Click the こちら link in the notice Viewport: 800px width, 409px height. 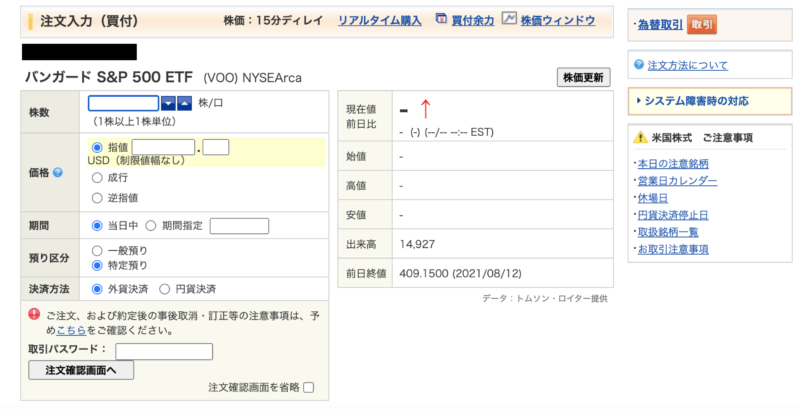pyautogui.click(x=71, y=330)
